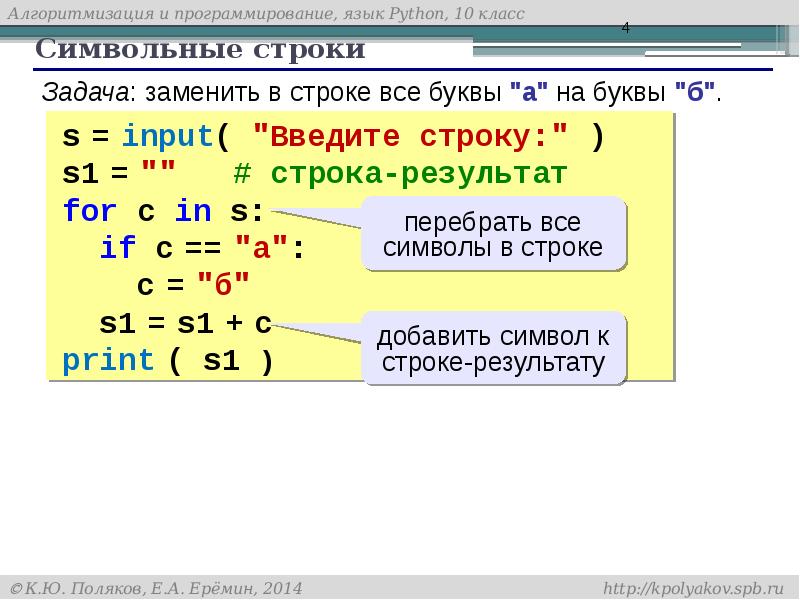Click the "Введите строку:" string literal
Viewport: 800px width, 600px height.
point(411,137)
